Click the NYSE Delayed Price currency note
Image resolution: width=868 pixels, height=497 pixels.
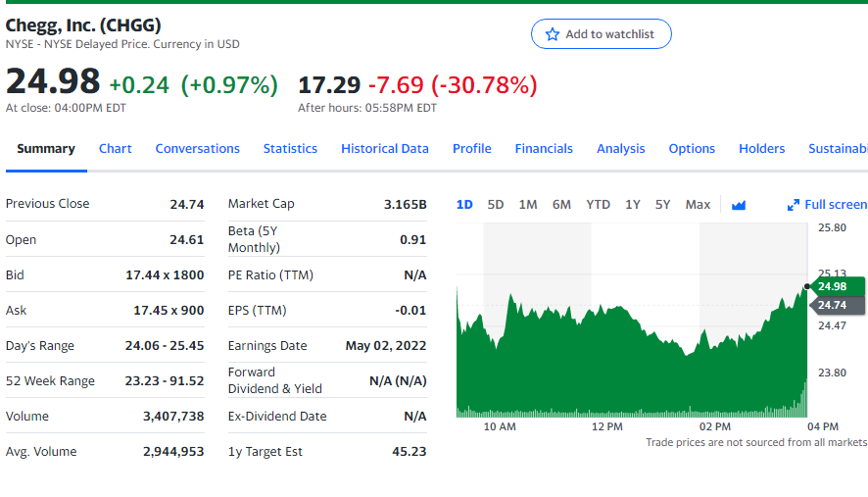tap(122, 44)
